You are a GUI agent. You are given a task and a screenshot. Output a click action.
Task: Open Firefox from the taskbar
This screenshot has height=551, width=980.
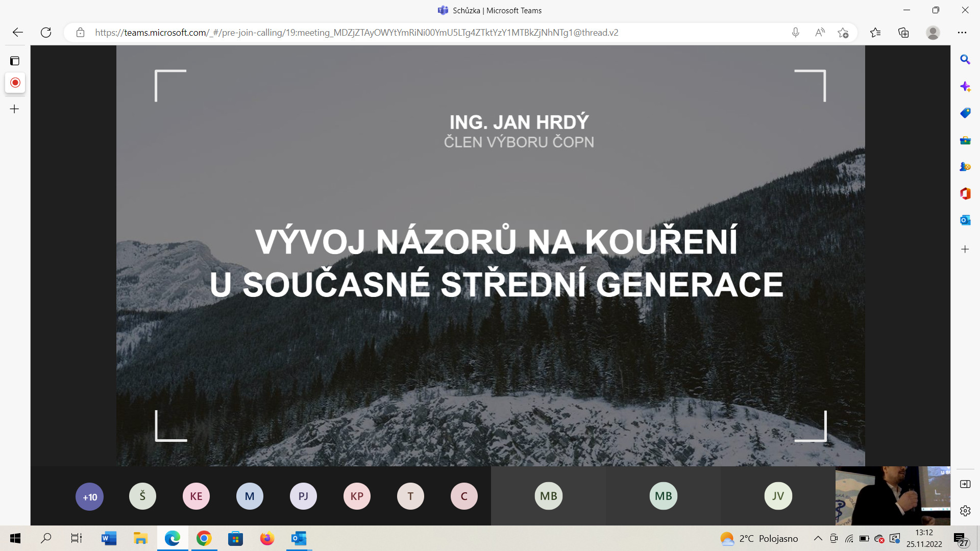pyautogui.click(x=267, y=538)
